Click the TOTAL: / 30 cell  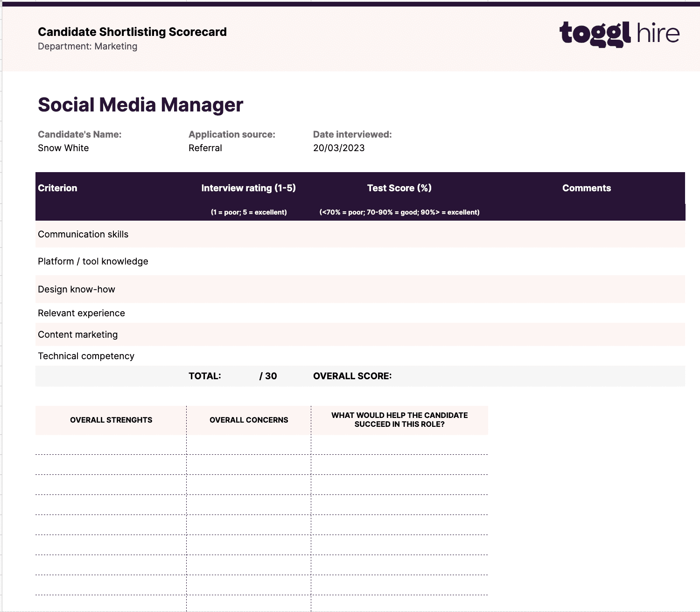(232, 376)
